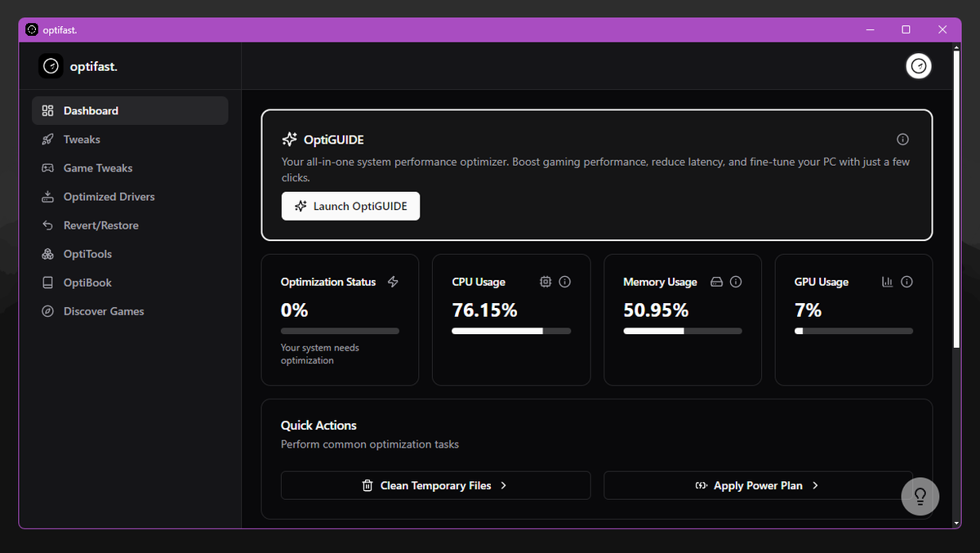Select Revert/Restore in sidebar
This screenshot has width=980, height=553.
pyautogui.click(x=130, y=225)
